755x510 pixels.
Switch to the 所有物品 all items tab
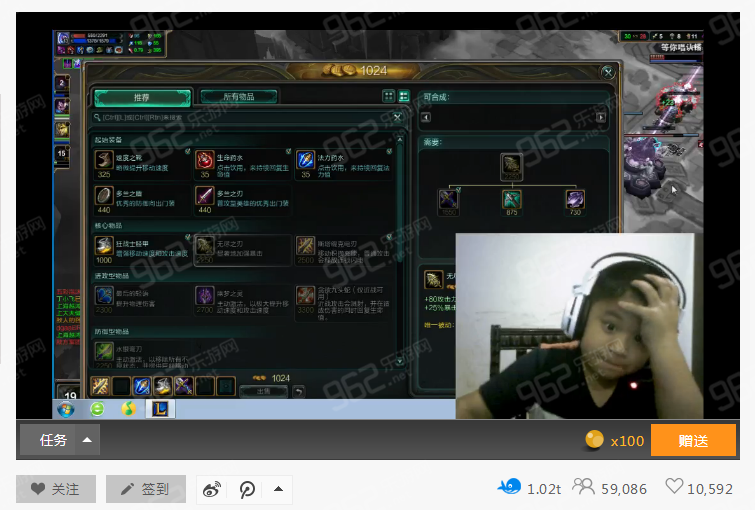coord(239,96)
